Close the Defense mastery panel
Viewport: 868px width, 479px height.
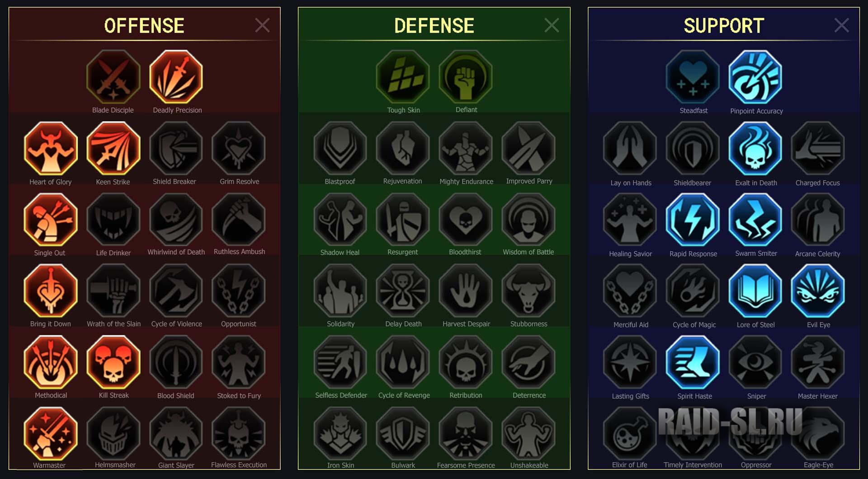552,25
